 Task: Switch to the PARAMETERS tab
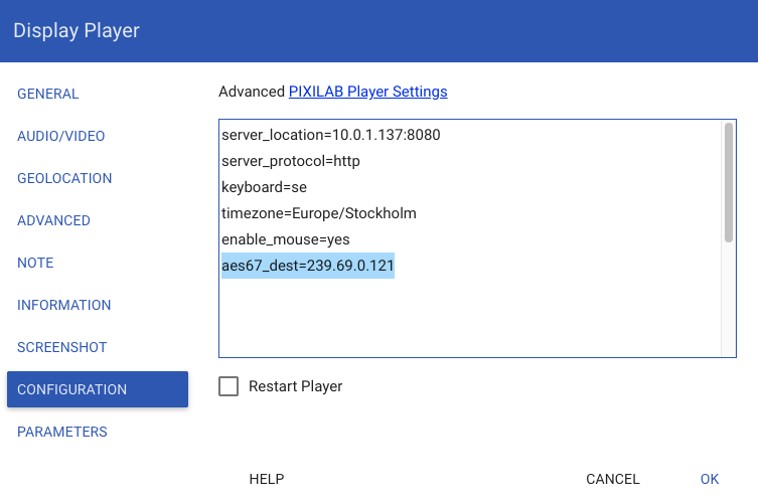coord(62,431)
